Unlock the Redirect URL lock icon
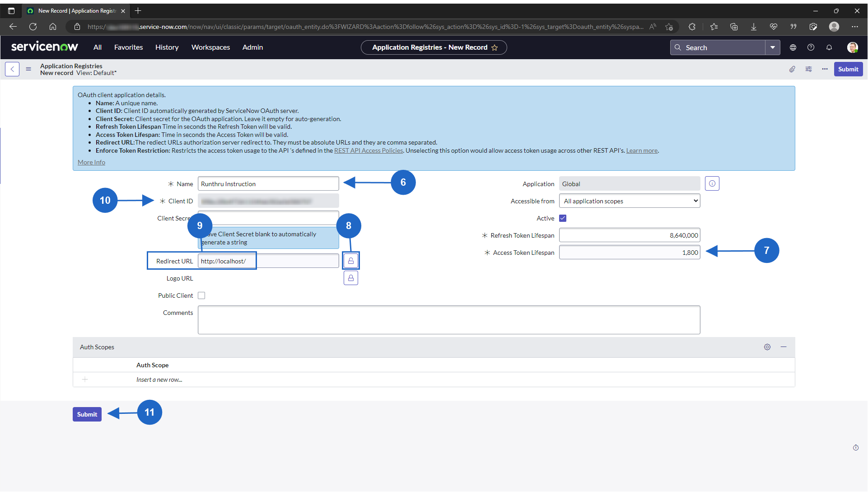Viewport: 868px width, 492px height. [351, 261]
